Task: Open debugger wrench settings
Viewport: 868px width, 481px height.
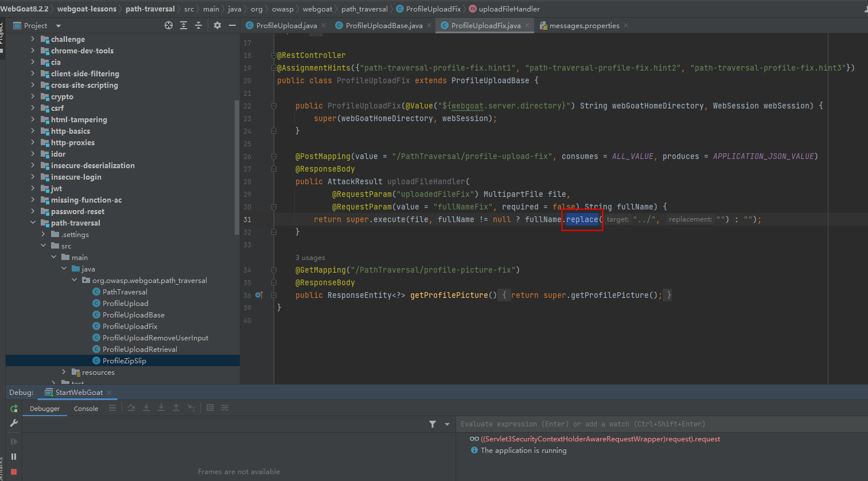Action: [x=14, y=423]
